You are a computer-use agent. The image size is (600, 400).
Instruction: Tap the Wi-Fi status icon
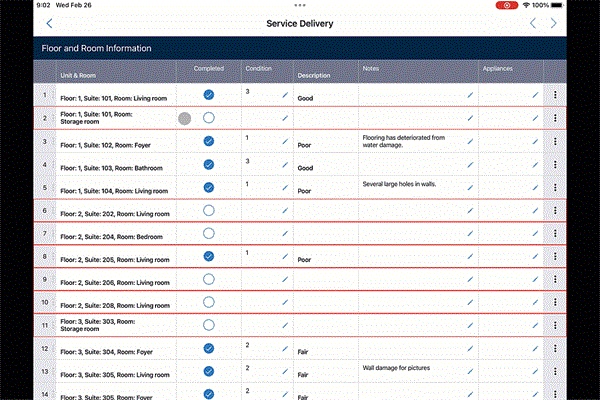click(526, 5)
